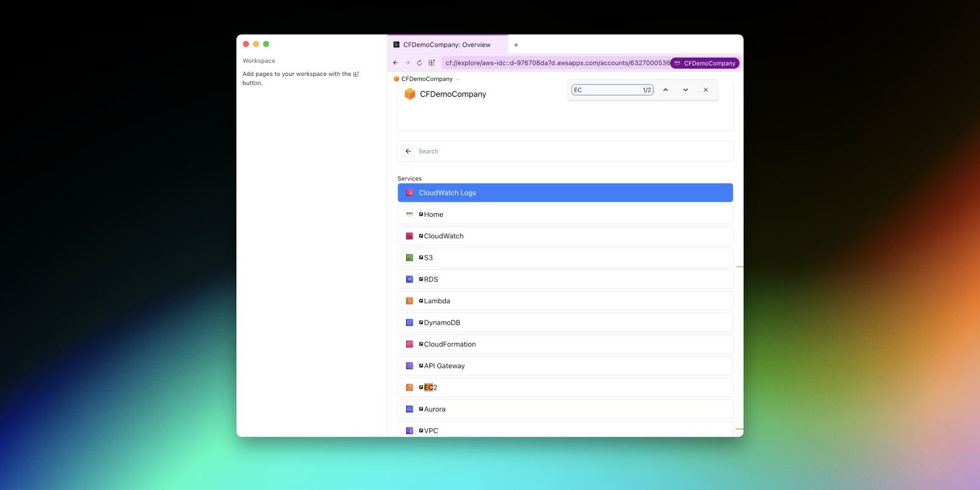Click the CloudWatch row icon
The height and width of the screenshot is (490, 980).
point(409,236)
